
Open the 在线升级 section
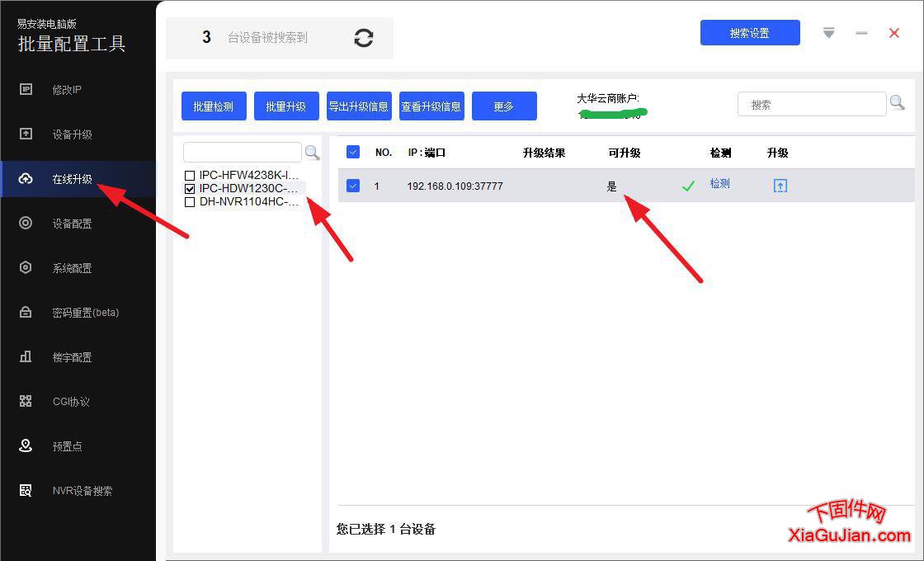pos(68,178)
